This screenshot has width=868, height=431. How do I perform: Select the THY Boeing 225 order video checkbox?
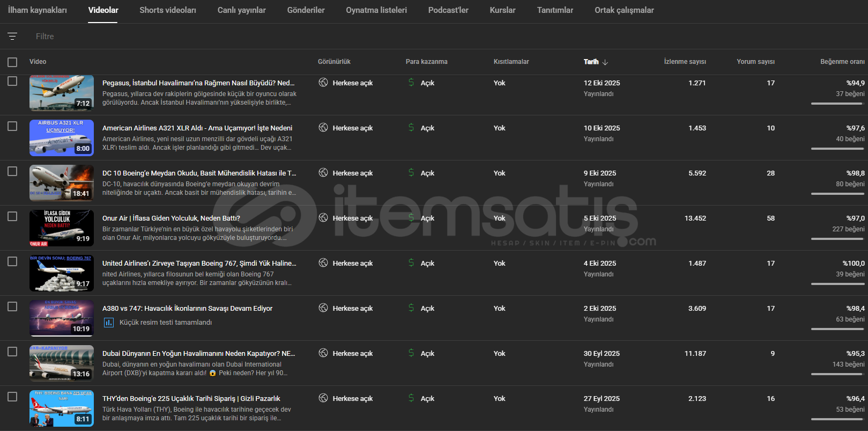point(12,397)
